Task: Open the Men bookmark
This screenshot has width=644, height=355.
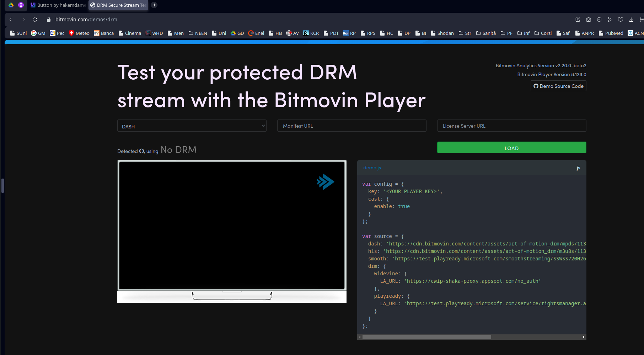Action: [x=176, y=33]
